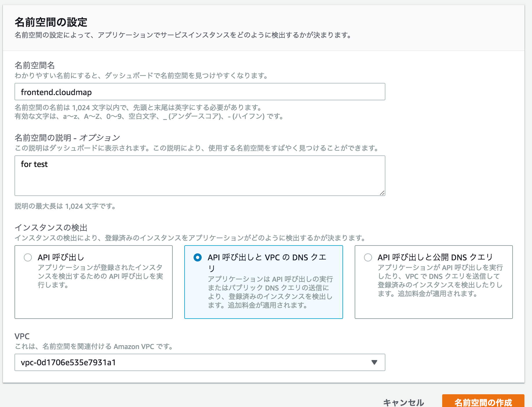Click the description under インスタンスの検出 label
The image size is (532, 407).
click(x=190, y=238)
